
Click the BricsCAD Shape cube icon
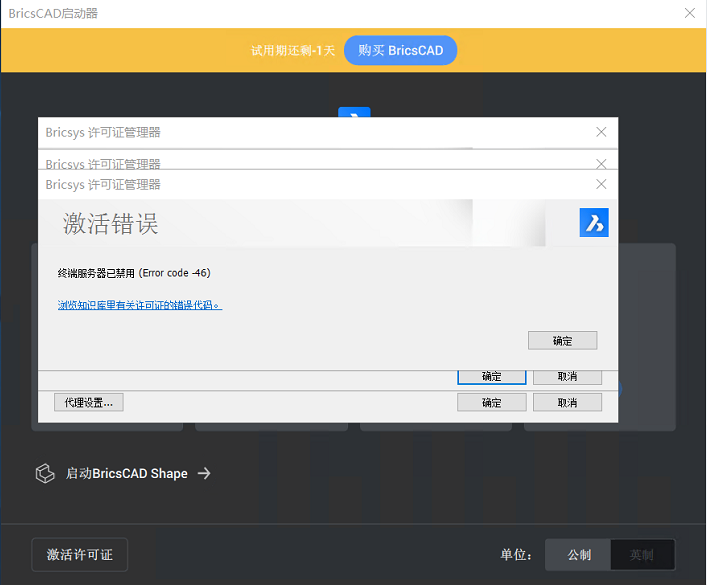[x=45, y=473]
